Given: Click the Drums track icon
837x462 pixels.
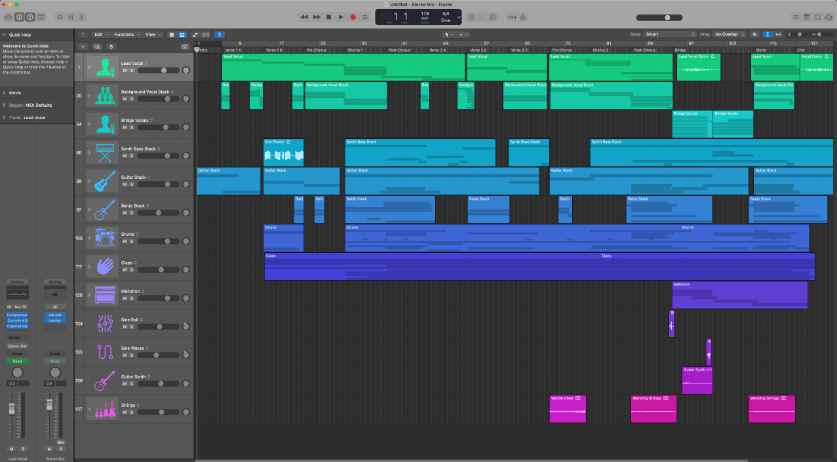Looking at the screenshot, I should (x=105, y=238).
